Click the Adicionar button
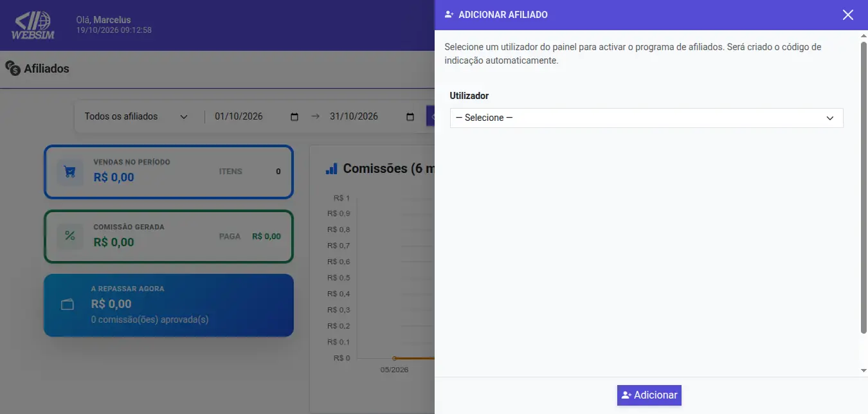The width and height of the screenshot is (868, 414). click(x=649, y=395)
